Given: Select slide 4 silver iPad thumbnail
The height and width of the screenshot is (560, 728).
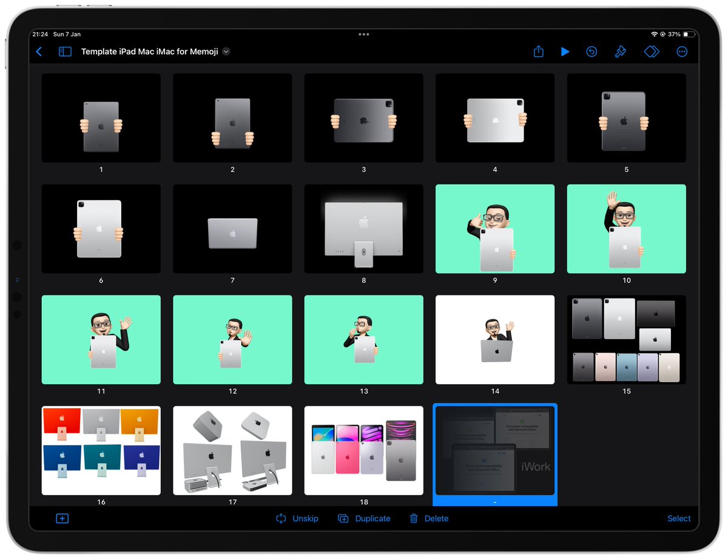Looking at the screenshot, I should pyautogui.click(x=495, y=118).
